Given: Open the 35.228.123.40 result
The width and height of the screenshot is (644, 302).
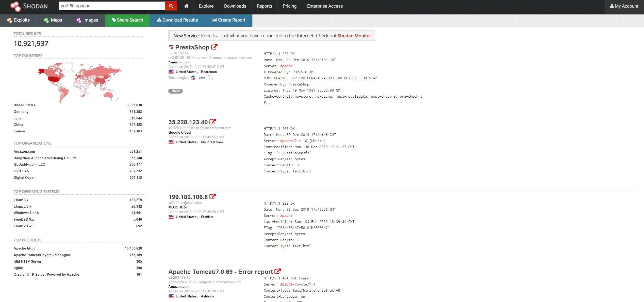Looking at the screenshot, I should pyautogui.click(x=188, y=122).
